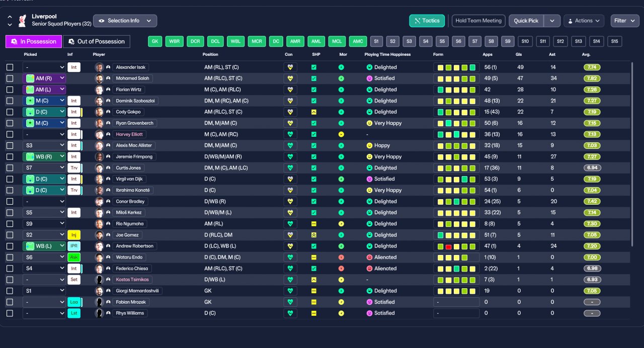Click Federico Chiesa's red morale icon
Image resolution: width=644 pixels, height=348 pixels.
[341, 269]
